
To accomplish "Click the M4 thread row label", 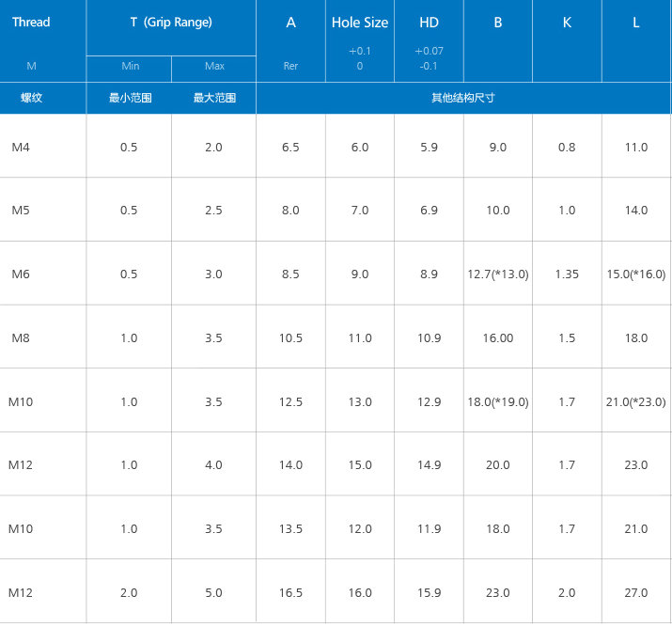I will pos(21,147).
